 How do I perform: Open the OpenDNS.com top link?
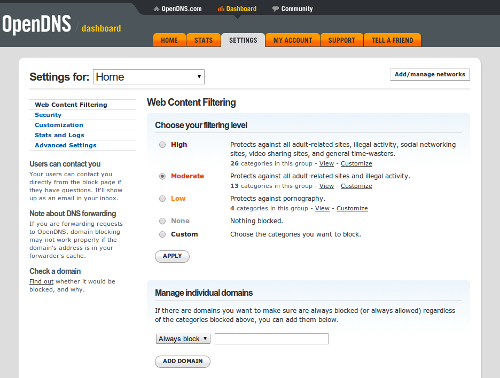[x=178, y=9]
